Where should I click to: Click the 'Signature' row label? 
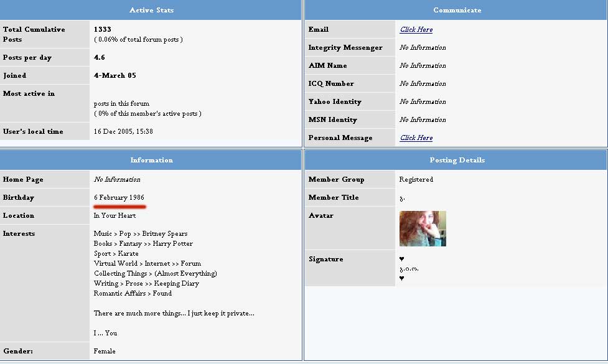325,259
